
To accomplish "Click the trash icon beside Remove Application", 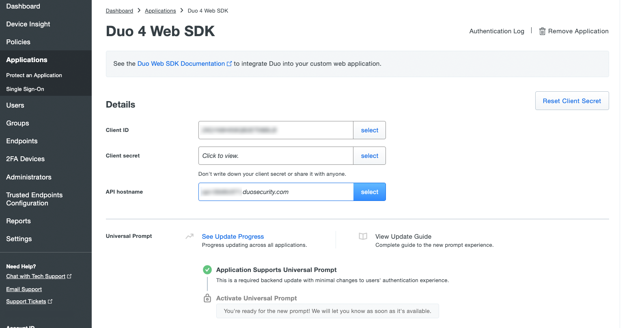I will click(542, 31).
